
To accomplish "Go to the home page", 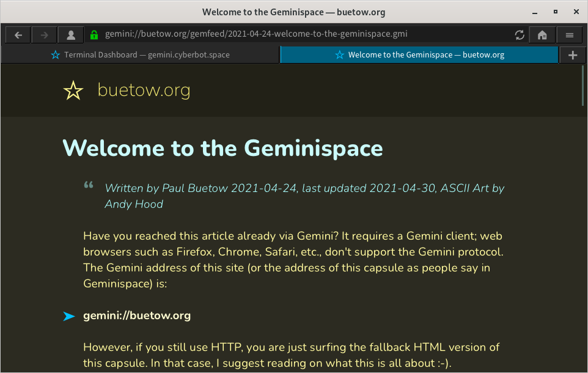I will [x=542, y=35].
